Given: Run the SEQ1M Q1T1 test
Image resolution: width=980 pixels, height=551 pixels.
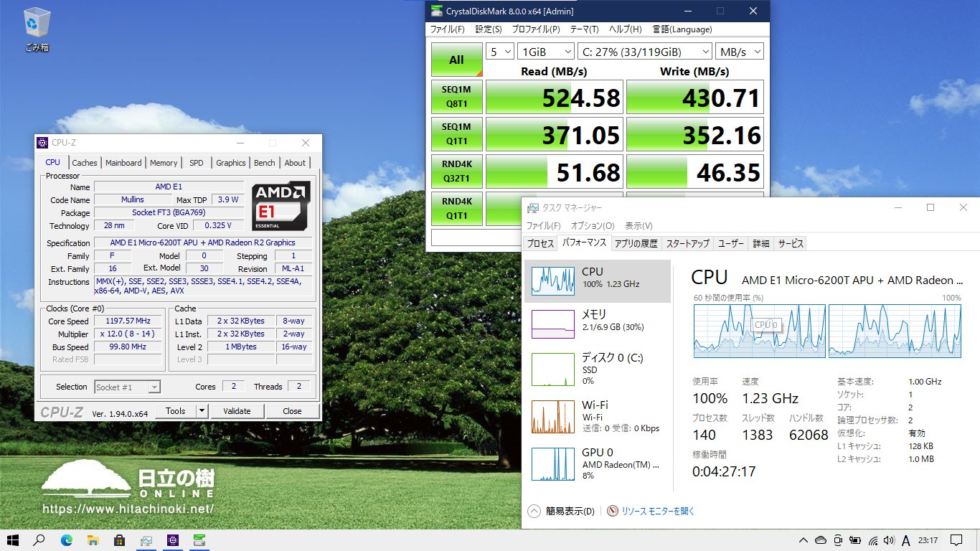Looking at the screenshot, I should coord(457,134).
